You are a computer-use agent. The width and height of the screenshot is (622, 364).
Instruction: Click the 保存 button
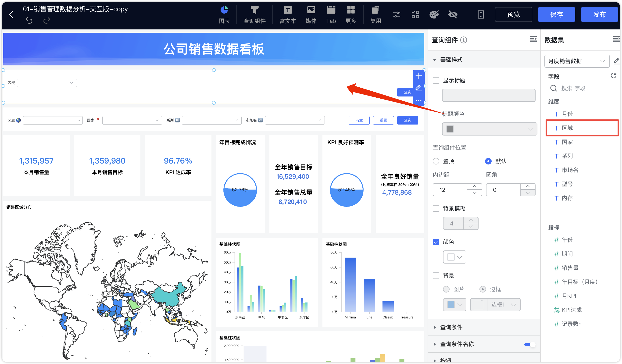tap(556, 14)
